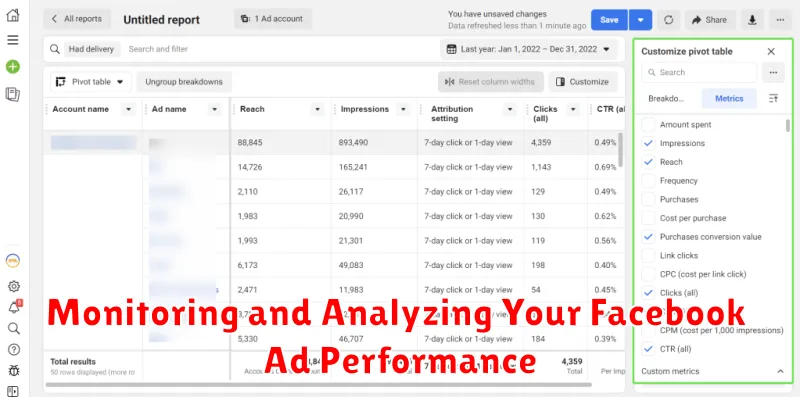This screenshot has height=397, width=800.
Task: Open the date range dropdown for last year
Action: 528,49
